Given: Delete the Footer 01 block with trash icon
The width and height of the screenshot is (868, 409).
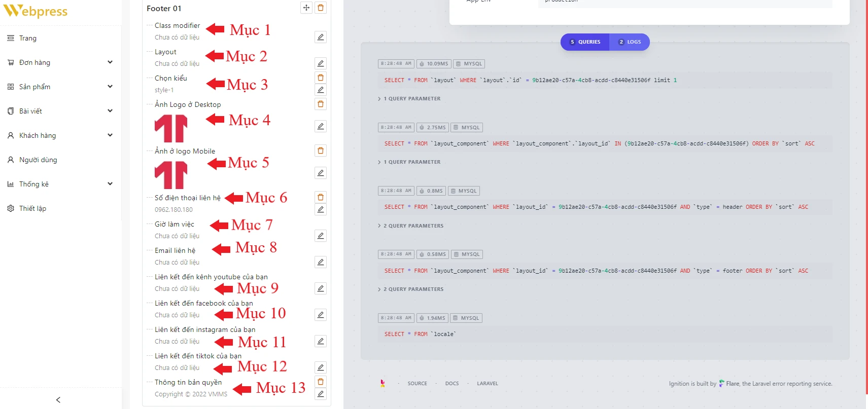Looking at the screenshot, I should [x=321, y=8].
